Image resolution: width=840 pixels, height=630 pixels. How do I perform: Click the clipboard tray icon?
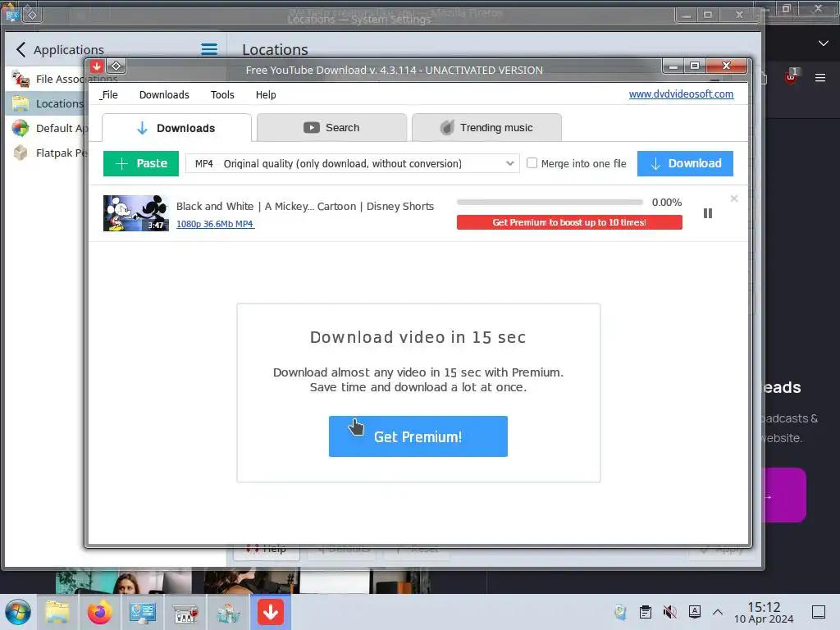pos(646,612)
